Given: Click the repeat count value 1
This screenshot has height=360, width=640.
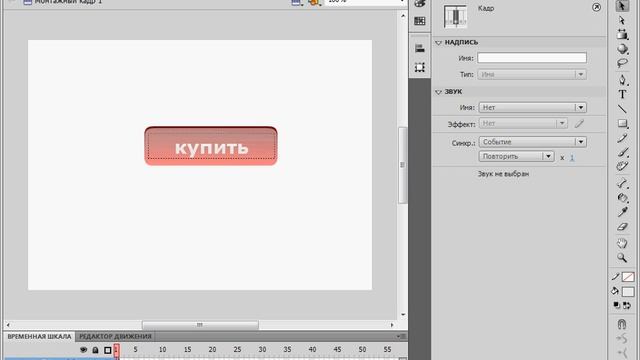Looking at the screenshot, I should (x=572, y=158).
